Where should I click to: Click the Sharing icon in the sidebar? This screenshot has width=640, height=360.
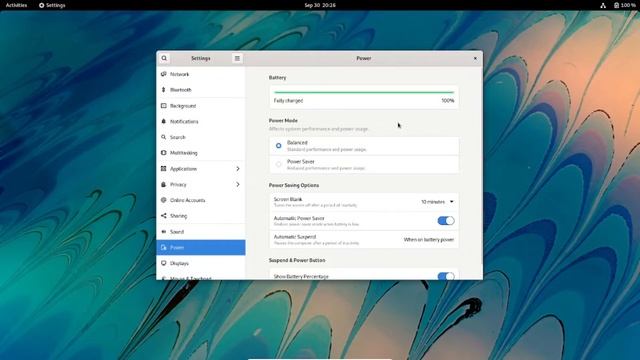(x=164, y=216)
